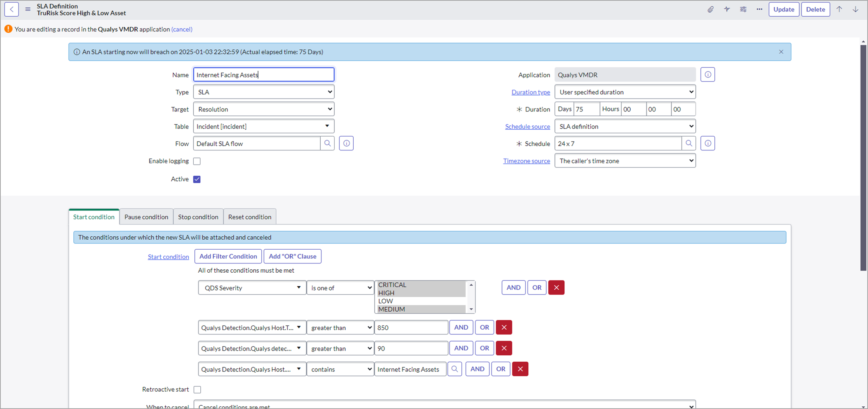Click the Schedule field info icon
The width and height of the screenshot is (868, 409).
pos(708,143)
